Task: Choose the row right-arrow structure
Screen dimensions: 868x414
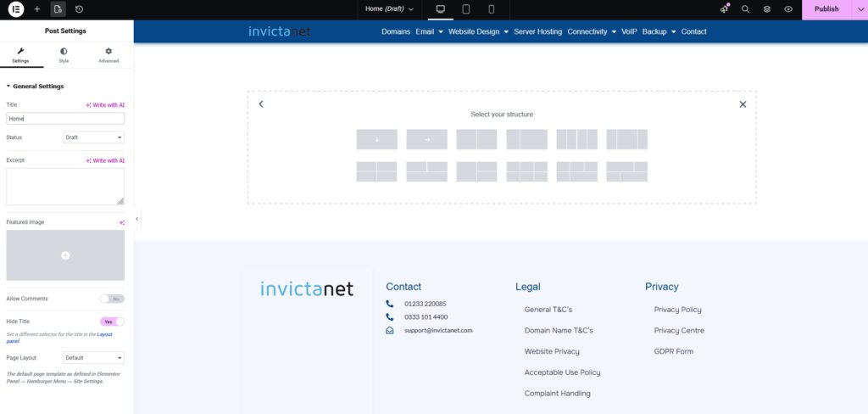Action: tap(427, 139)
